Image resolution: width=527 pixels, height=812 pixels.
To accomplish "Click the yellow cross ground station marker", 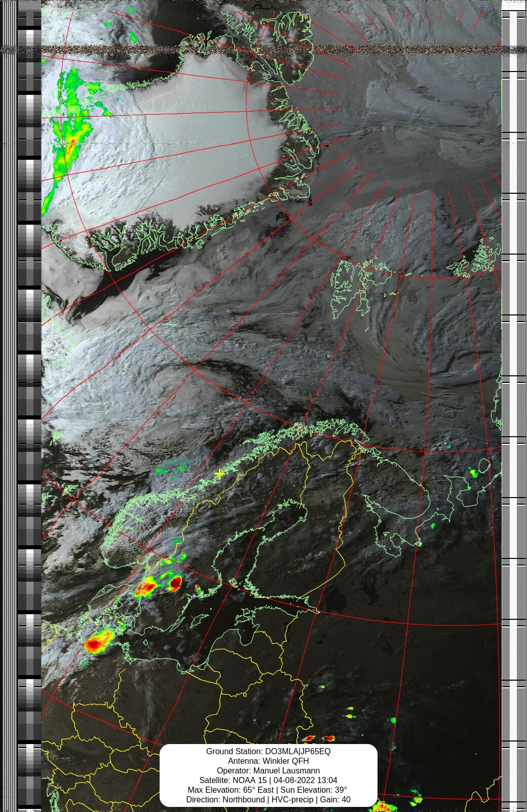I will tap(219, 474).
